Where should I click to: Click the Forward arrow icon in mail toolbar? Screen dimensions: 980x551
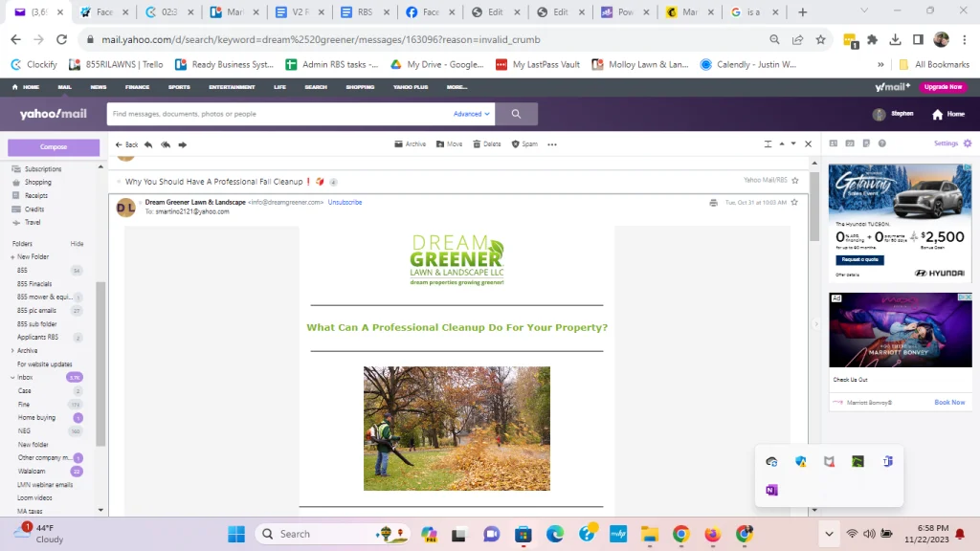coord(183,144)
